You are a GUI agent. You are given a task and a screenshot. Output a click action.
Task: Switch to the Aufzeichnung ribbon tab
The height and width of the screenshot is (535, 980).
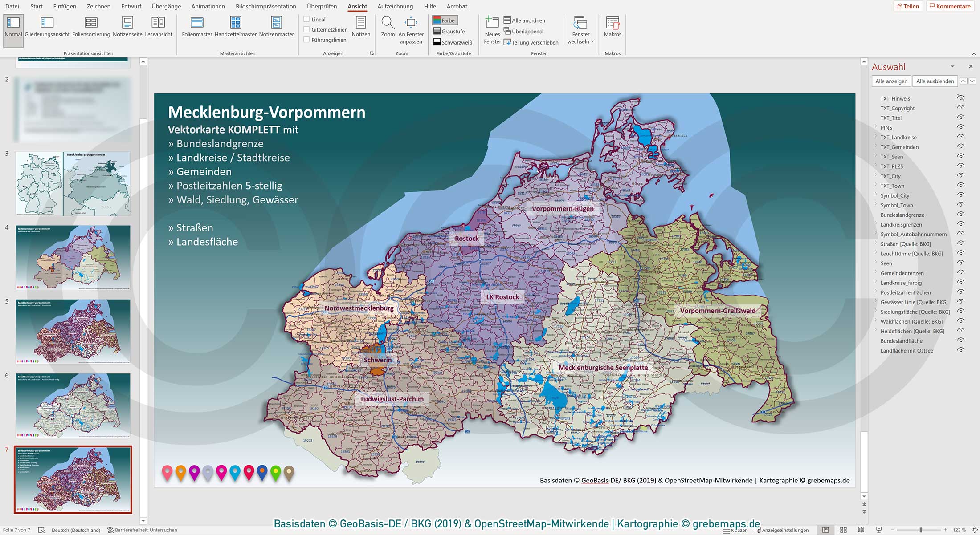coord(396,6)
